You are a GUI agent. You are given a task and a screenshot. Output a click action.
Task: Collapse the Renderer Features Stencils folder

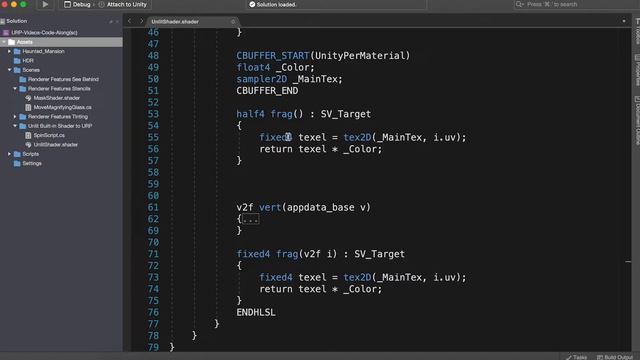click(15, 89)
